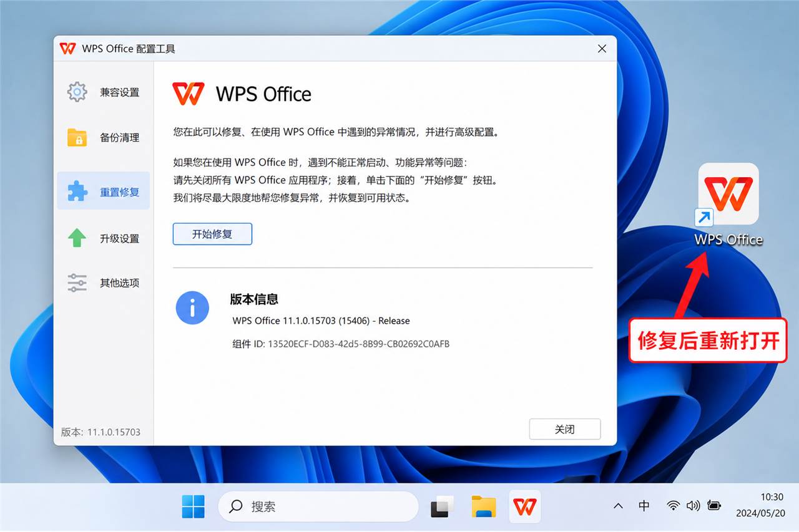Switch to the 备份清理 tab
Image resolution: width=799 pixels, height=532 pixels.
click(x=103, y=138)
